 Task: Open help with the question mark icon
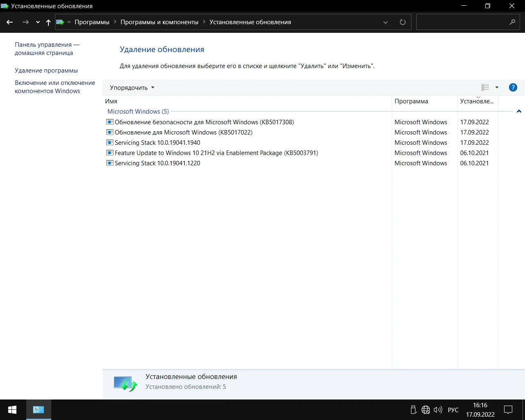click(x=513, y=87)
